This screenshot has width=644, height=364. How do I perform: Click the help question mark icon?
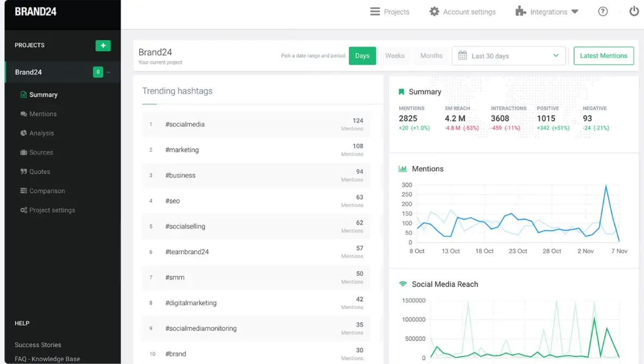click(603, 11)
